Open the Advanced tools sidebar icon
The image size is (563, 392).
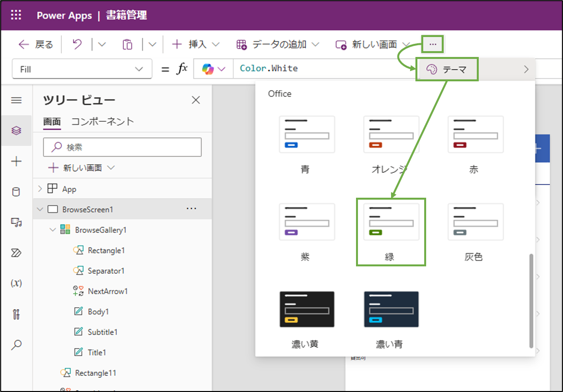16,315
